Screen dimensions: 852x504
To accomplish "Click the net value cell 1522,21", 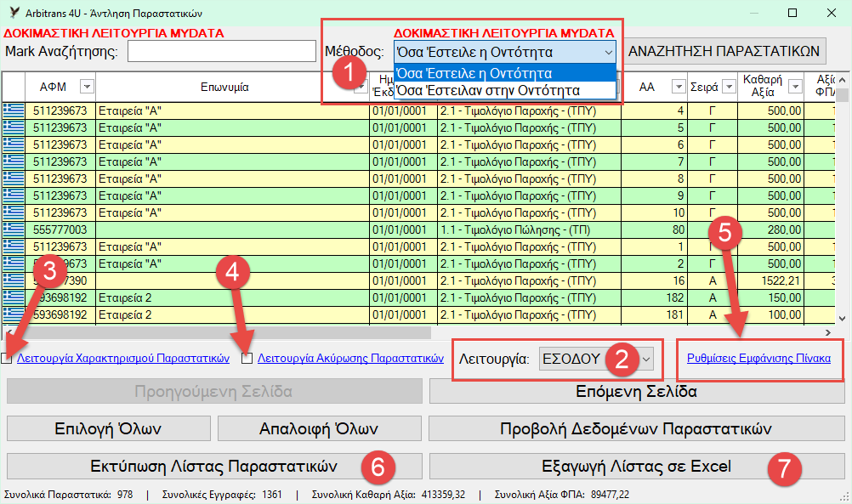I will (x=770, y=280).
